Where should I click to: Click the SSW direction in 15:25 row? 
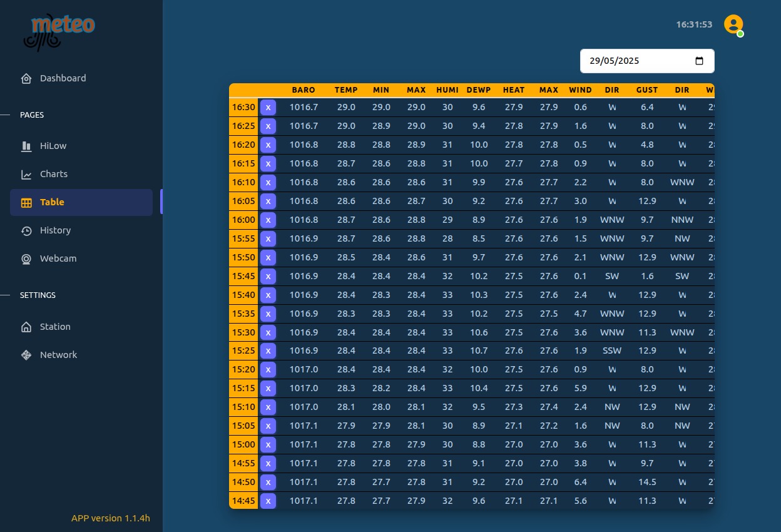(x=612, y=351)
